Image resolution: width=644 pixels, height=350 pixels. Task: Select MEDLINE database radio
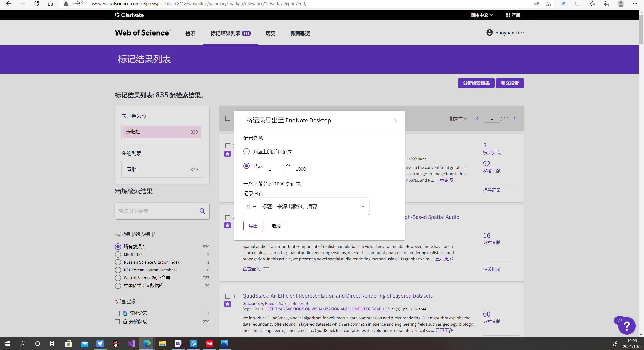118,254
